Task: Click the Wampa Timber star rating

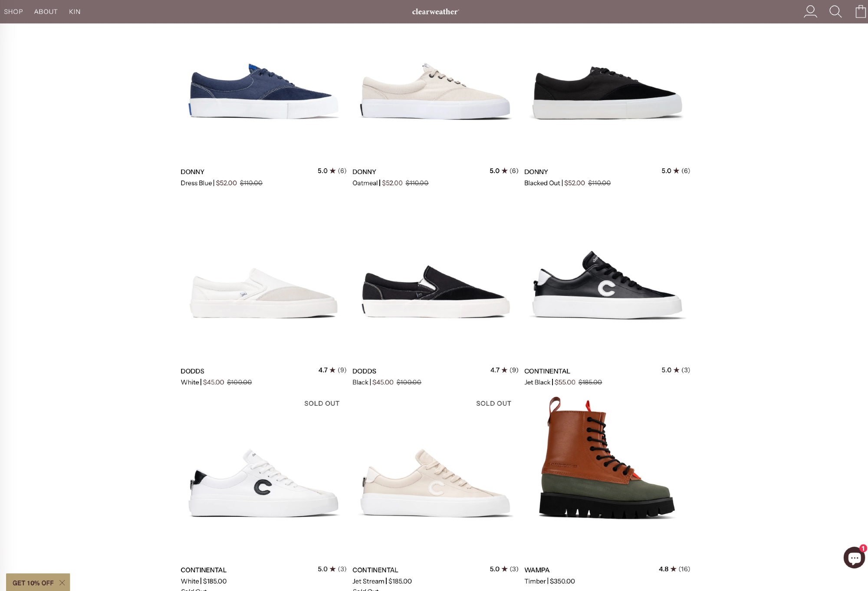Action: click(674, 569)
